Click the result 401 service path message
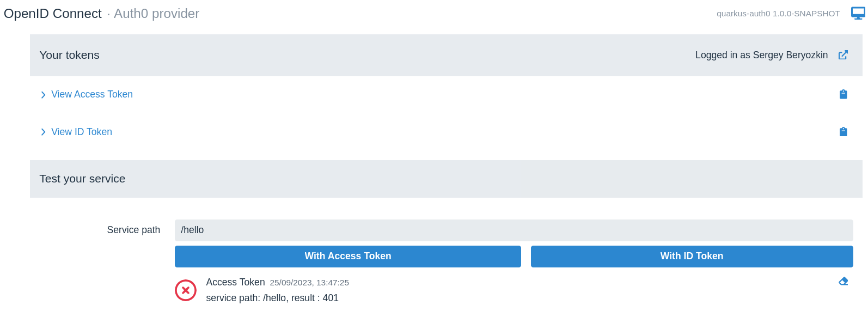Viewport: 868px width, 311px height. 272,298
